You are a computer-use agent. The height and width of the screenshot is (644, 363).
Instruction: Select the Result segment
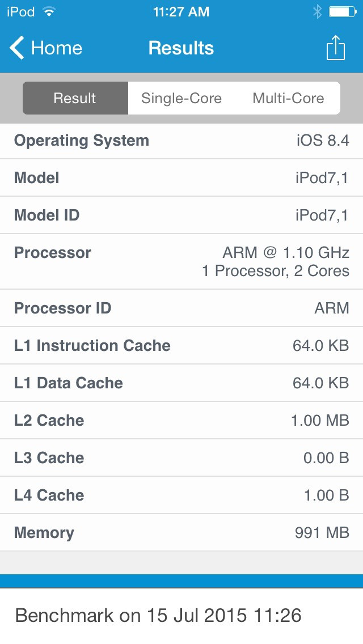[x=75, y=98]
